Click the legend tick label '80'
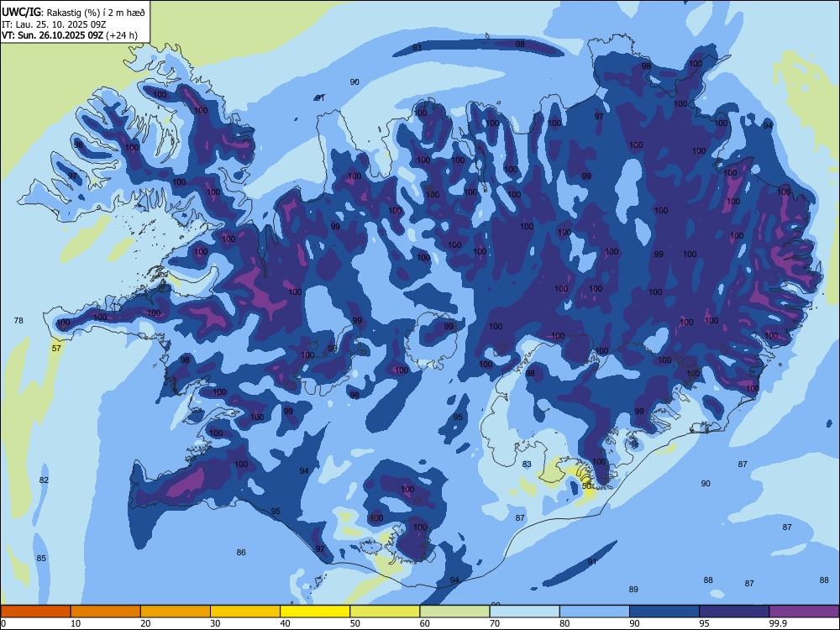The image size is (840, 630). point(564,623)
